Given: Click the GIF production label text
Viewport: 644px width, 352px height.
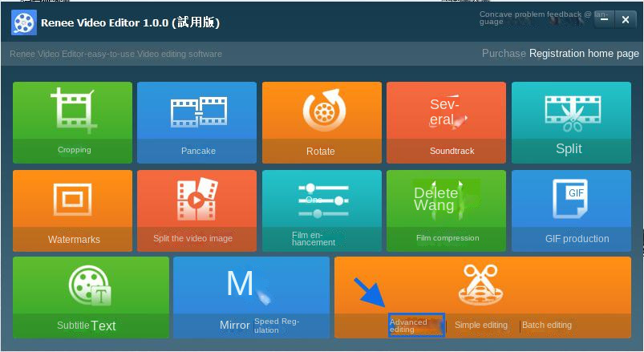Looking at the screenshot, I should pos(577,239).
